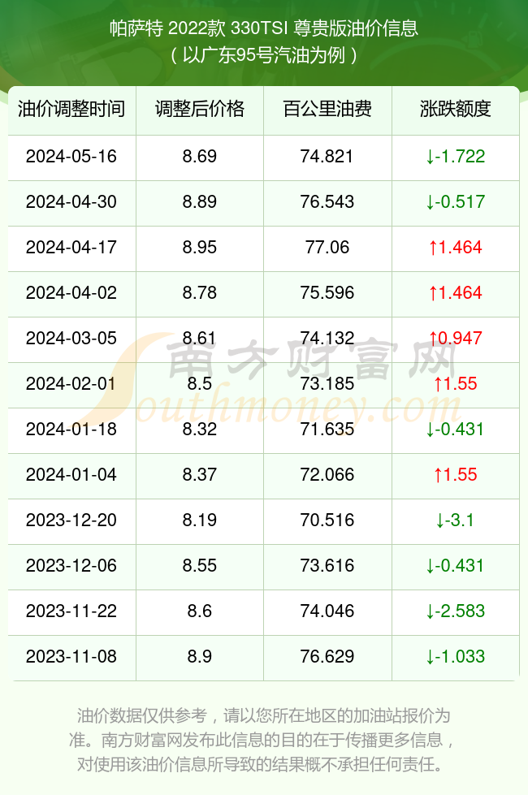Click green ↓-0.431 in 2023-12-06 row

pyautogui.click(x=455, y=566)
